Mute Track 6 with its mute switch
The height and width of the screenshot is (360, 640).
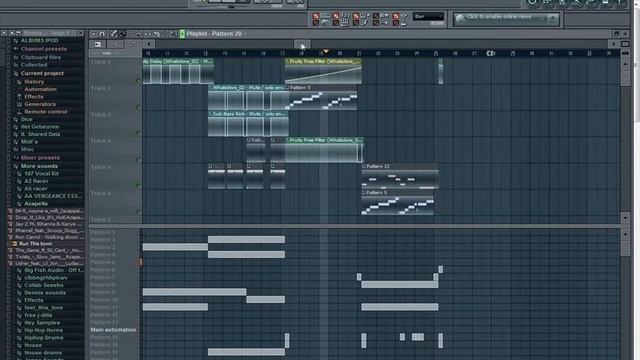(138, 212)
